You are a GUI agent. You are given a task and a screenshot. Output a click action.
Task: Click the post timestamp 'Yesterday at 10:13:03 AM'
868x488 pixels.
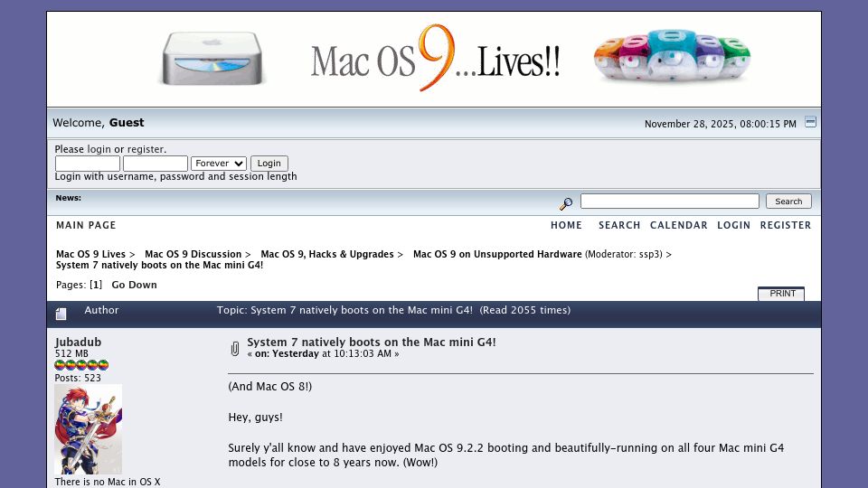(332, 353)
